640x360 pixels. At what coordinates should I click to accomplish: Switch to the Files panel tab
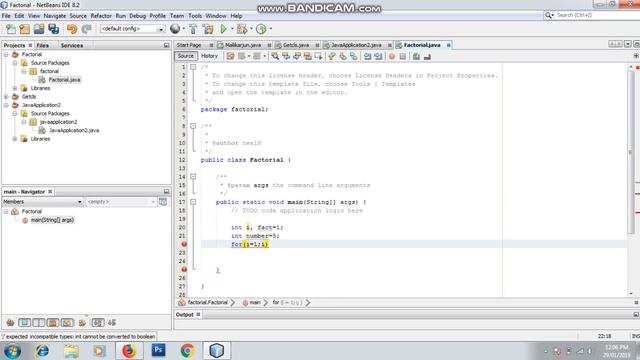42,45
